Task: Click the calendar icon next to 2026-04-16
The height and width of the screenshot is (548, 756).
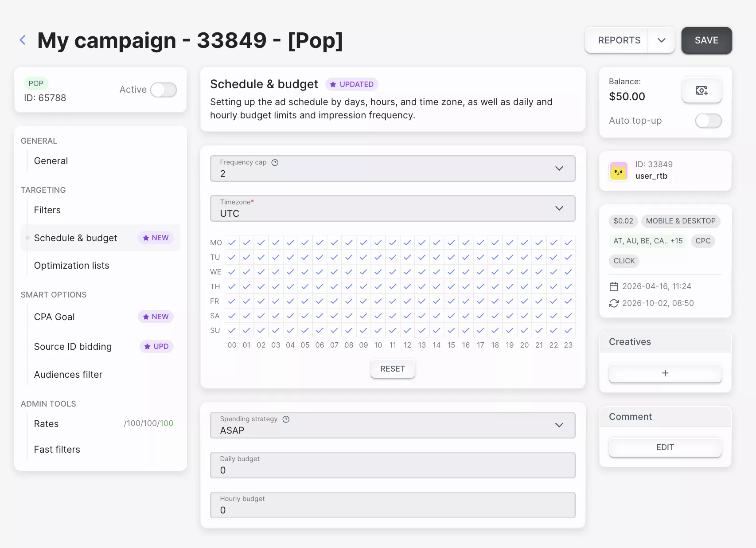Action: (x=614, y=286)
